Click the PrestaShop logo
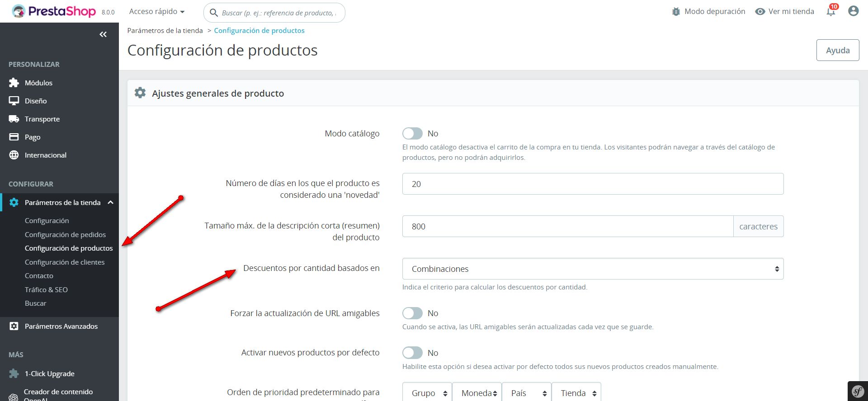This screenshot has height=401, width=868. [x=54, y=11]
